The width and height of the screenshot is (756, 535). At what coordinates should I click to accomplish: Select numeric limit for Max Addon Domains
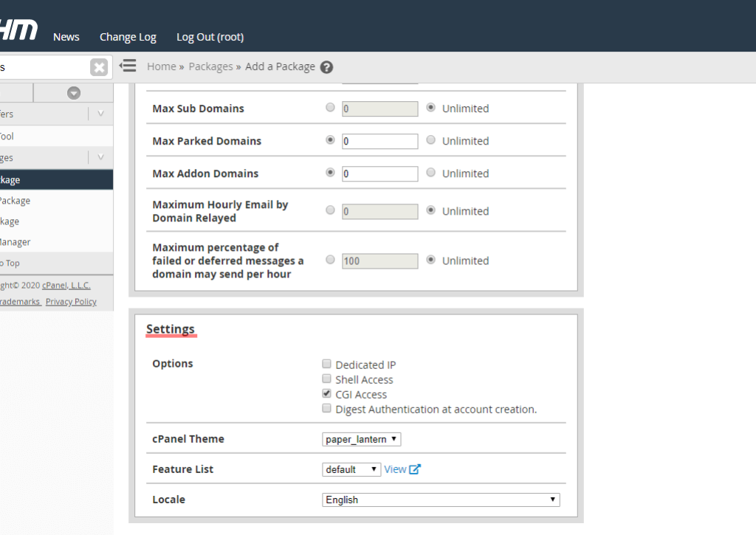point(330,172)
